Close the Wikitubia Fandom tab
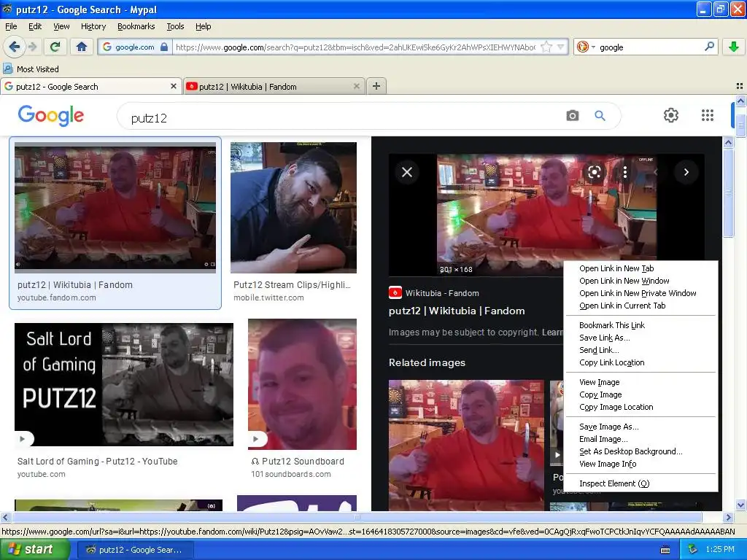 (x=356, y=86)
